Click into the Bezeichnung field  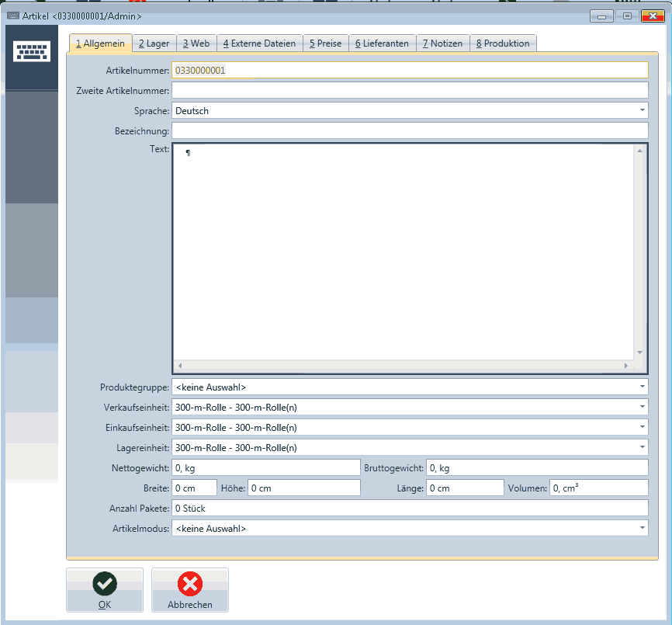point(409,130)
